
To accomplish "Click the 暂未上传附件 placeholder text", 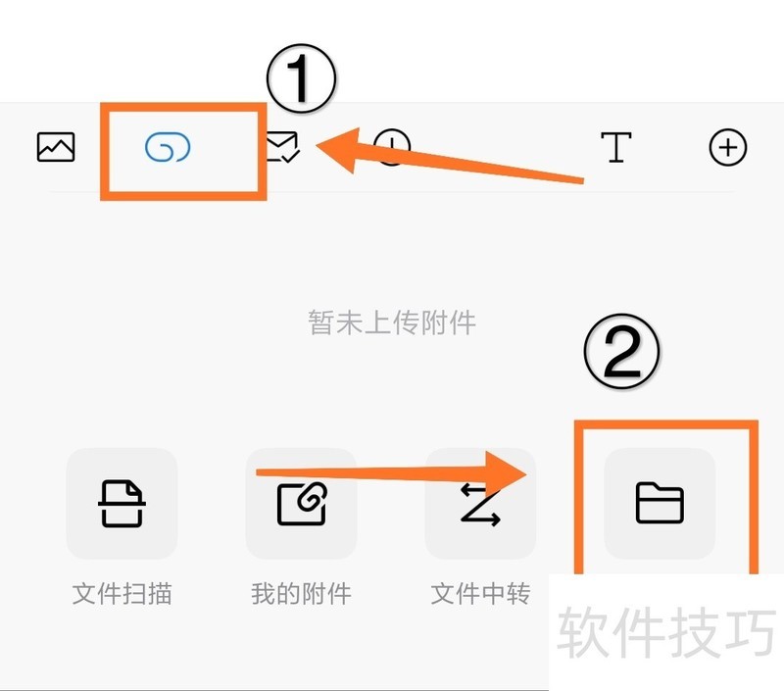I will [x=392, y=322].
